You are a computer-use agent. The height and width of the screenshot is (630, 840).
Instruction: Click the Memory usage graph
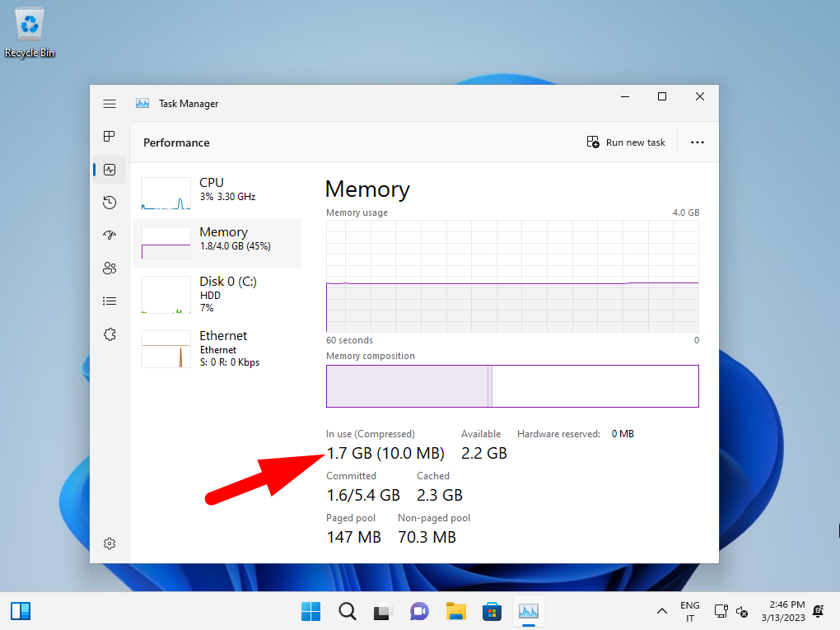512,276
